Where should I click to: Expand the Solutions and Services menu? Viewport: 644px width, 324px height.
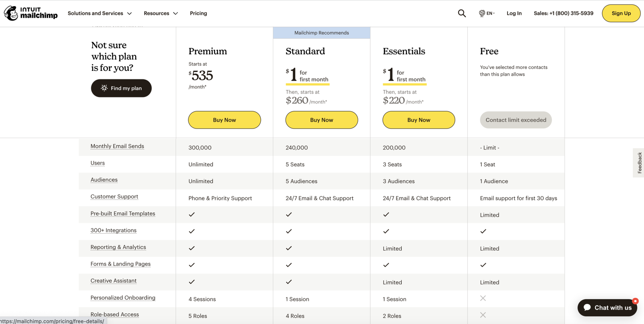click(x=99, y=13)
